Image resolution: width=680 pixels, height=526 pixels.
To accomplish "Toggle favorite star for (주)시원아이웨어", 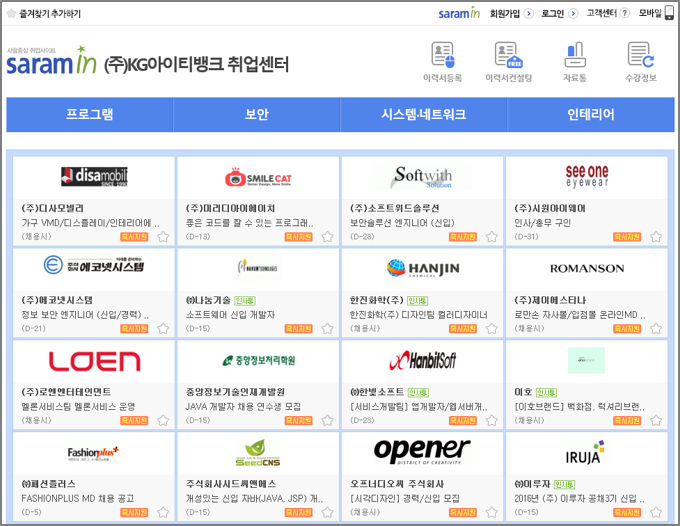I will pos(656,237).
